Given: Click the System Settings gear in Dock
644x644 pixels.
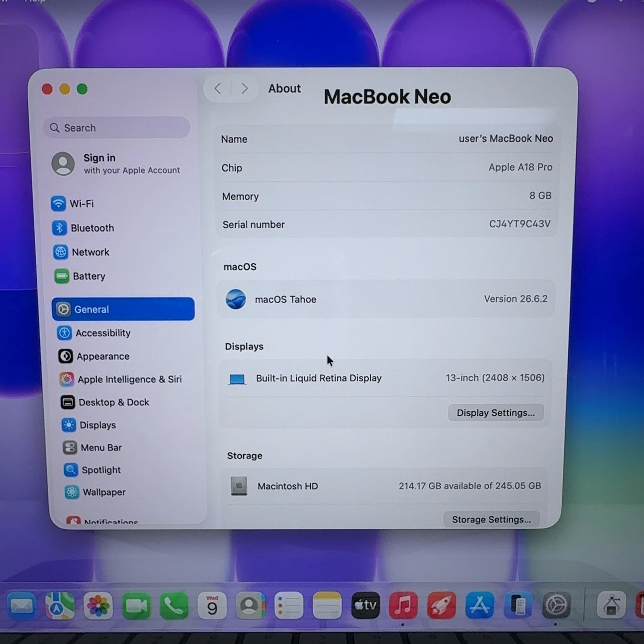Looking at the screenshot, I should coord(556,606).
